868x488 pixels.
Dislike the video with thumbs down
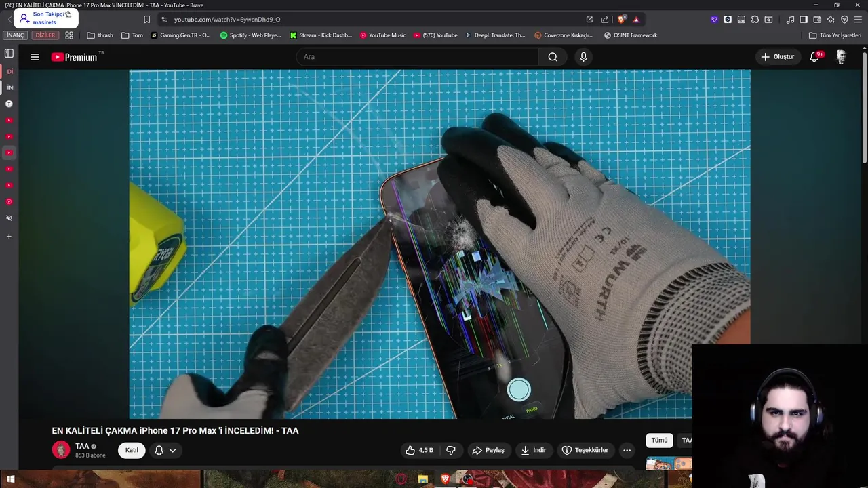tap(450, 450)
